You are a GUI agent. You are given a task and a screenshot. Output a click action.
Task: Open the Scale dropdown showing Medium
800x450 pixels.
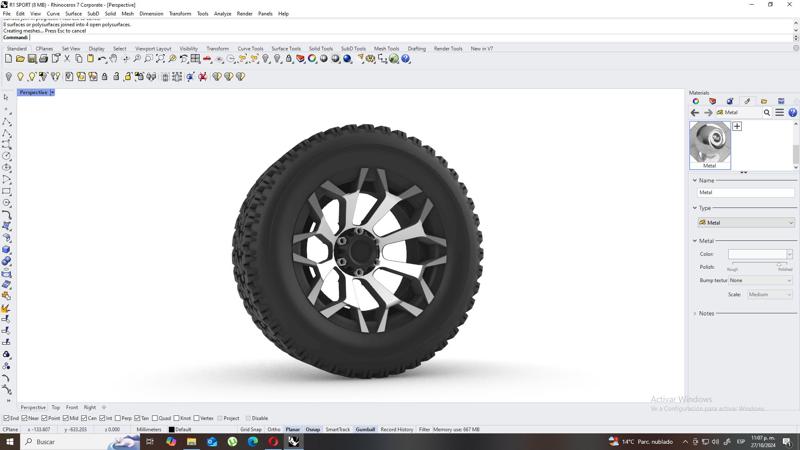pos(769,295)
